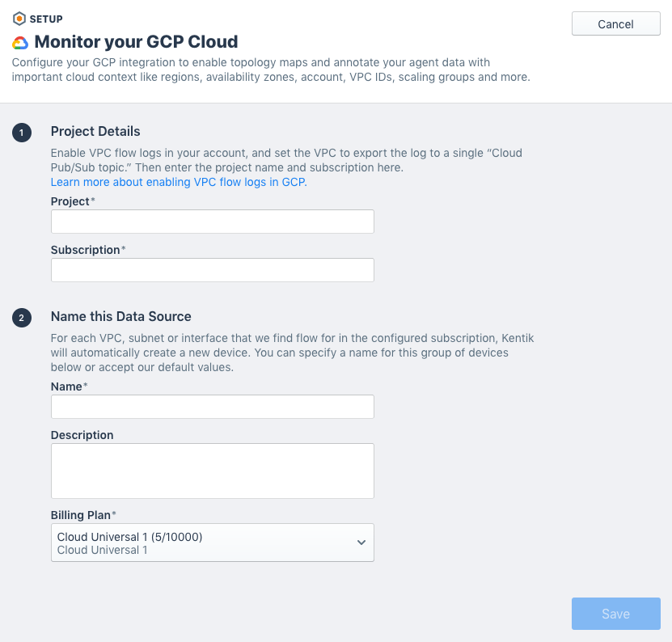Click the badge beside Name this Data Source
Image resolution: width=672 pixels, height=642 pixels.
(x=22, y=317)
